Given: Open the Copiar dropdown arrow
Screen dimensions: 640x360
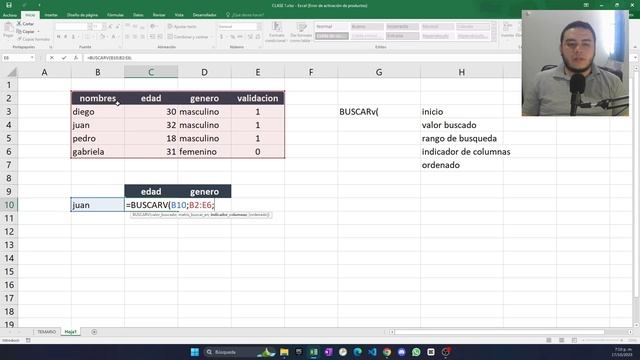Looking at the screenshot, I should pos(38,31).
